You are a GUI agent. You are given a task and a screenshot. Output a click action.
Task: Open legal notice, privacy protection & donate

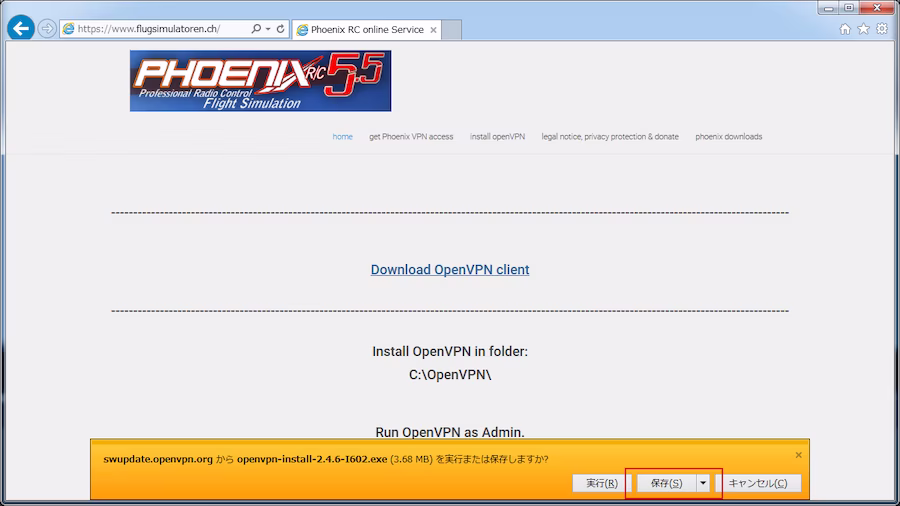(x=610, y=137)
